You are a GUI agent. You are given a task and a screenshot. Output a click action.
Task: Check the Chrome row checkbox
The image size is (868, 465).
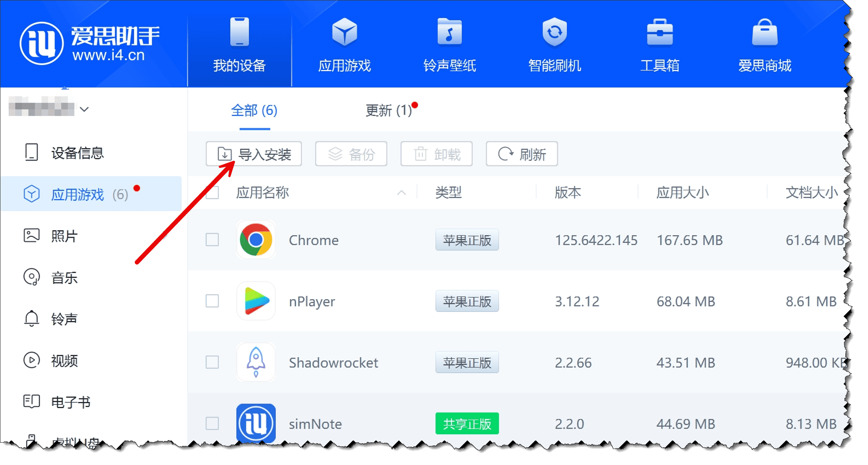click(x=212, y=240)
